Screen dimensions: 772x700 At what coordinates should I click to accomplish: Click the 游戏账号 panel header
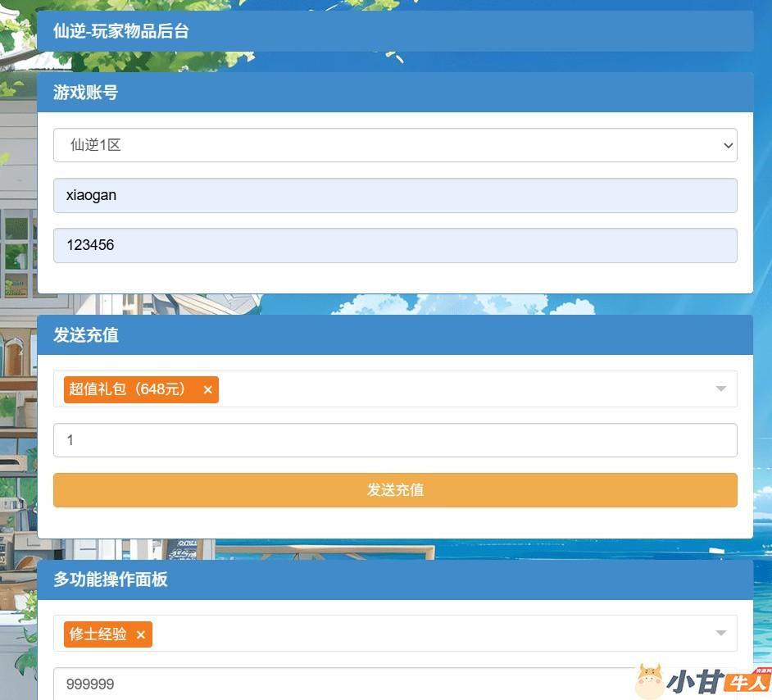pos(395,93)
